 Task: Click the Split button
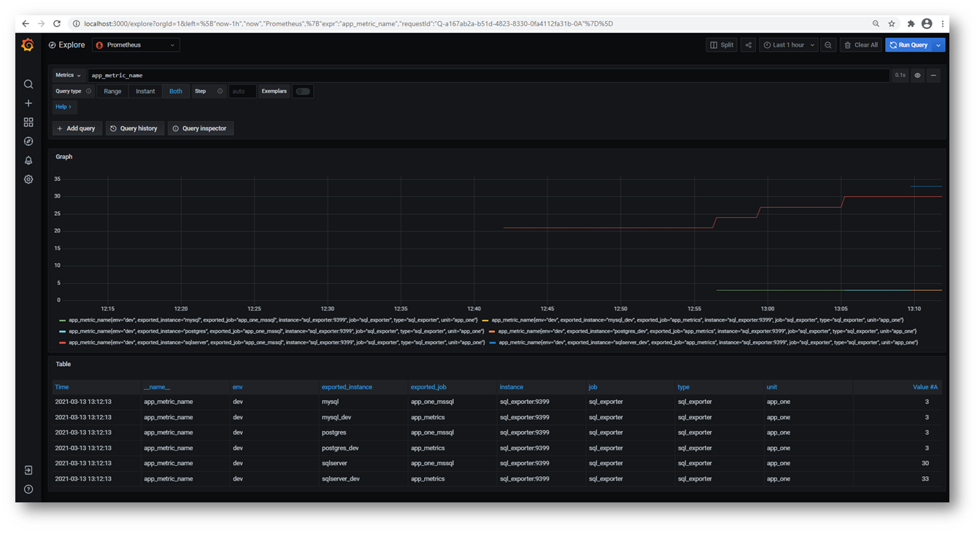(722, 45)
